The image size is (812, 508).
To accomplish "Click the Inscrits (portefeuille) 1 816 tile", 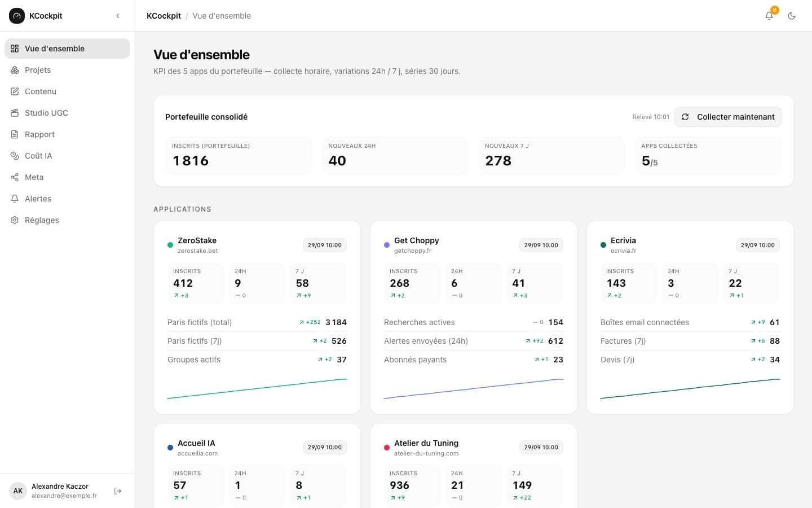I will [239, 155].
